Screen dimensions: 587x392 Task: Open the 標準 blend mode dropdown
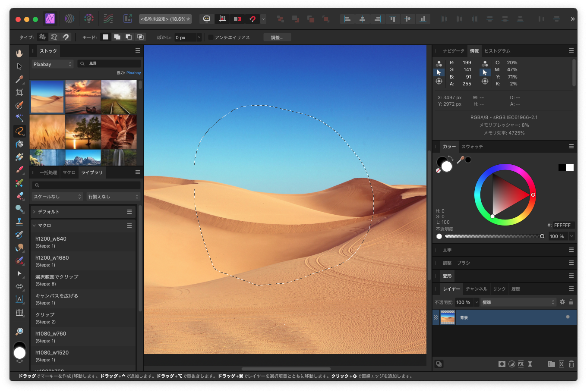518,302
